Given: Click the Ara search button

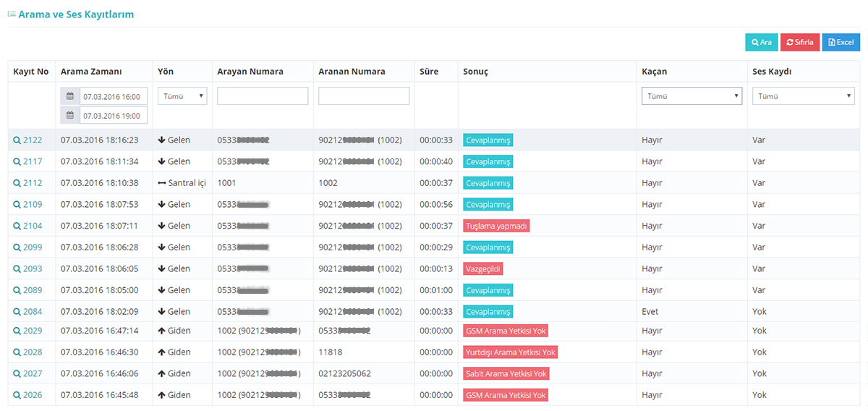Looking at the screenshot, I should point(762,42).
